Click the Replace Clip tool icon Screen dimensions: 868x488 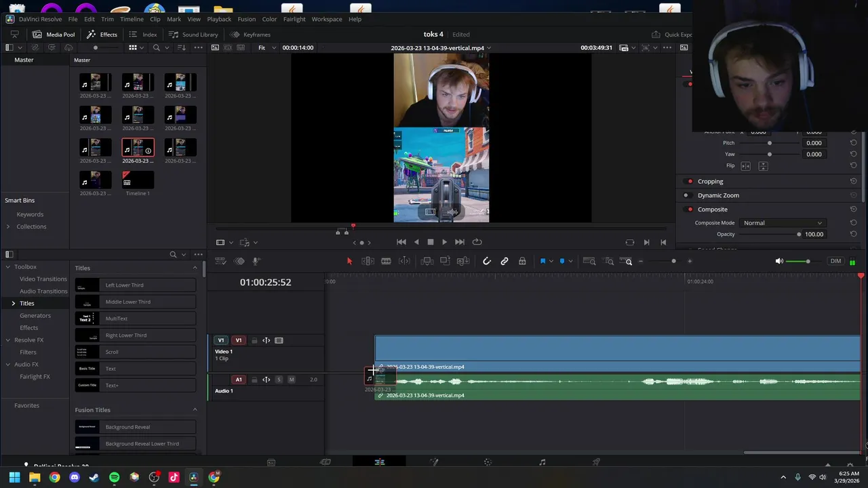point(463,261)
